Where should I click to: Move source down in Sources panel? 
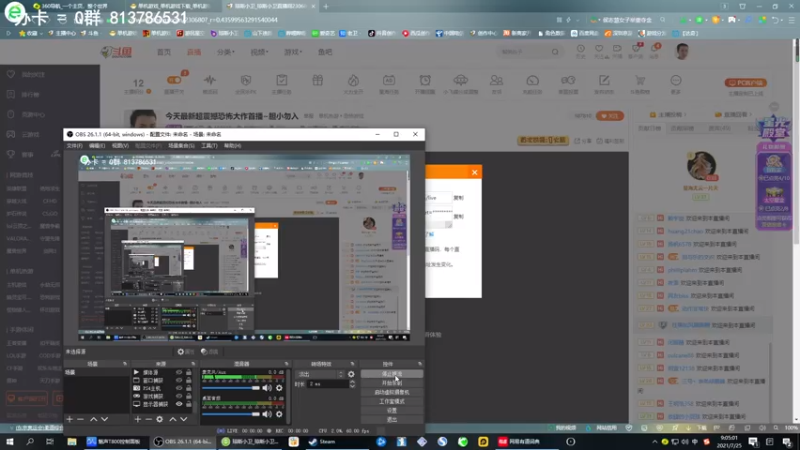coord(184,419)
